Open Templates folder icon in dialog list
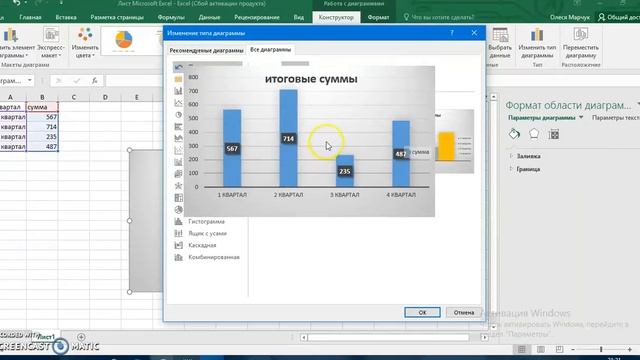Screen dimensions: 640x360 coord(178,79)
